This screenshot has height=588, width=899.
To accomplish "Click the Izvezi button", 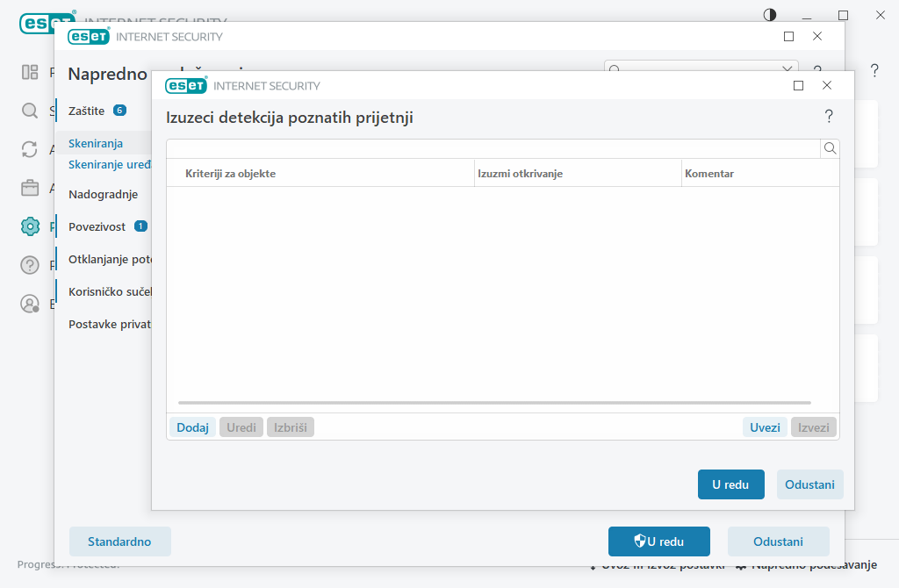I will click(814, 427).
